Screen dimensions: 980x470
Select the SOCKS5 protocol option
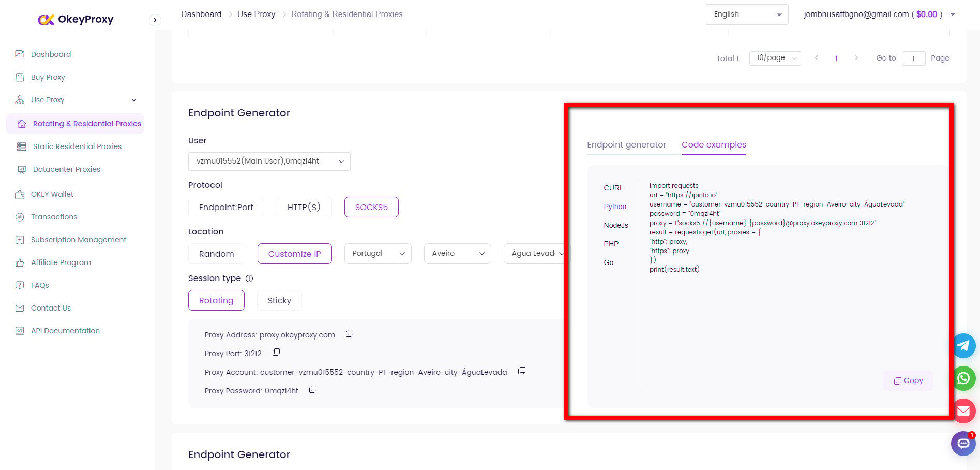point(371,207)
